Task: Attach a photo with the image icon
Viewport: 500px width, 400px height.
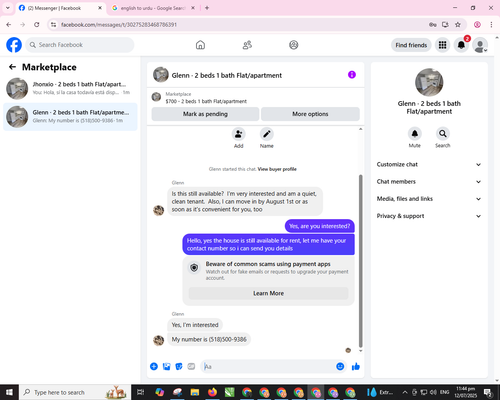Action: (166, 367)
